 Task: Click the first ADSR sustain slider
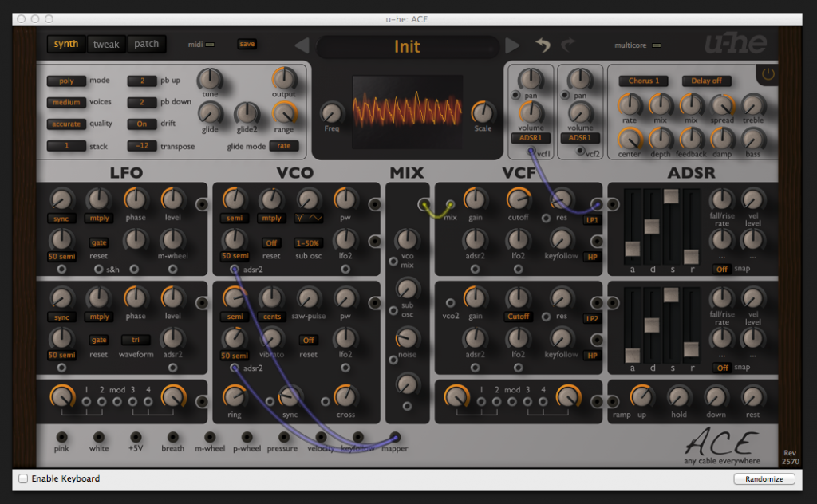[x=671, y=196]
